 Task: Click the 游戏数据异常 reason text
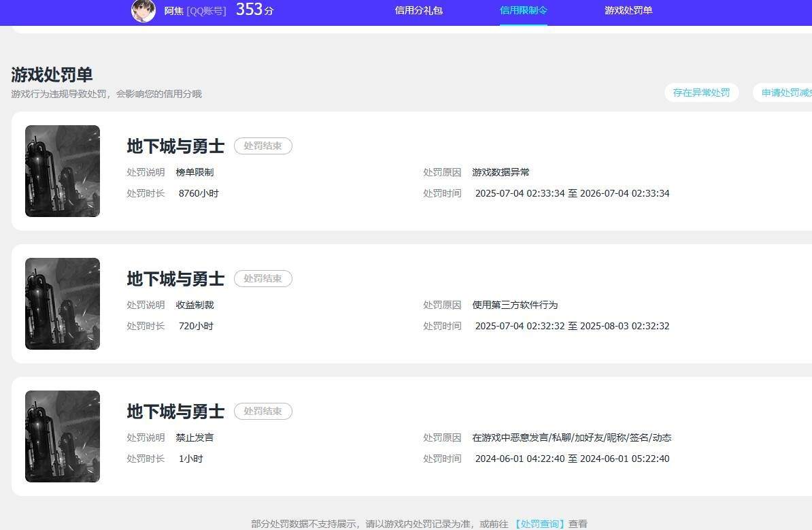[501, 173]
